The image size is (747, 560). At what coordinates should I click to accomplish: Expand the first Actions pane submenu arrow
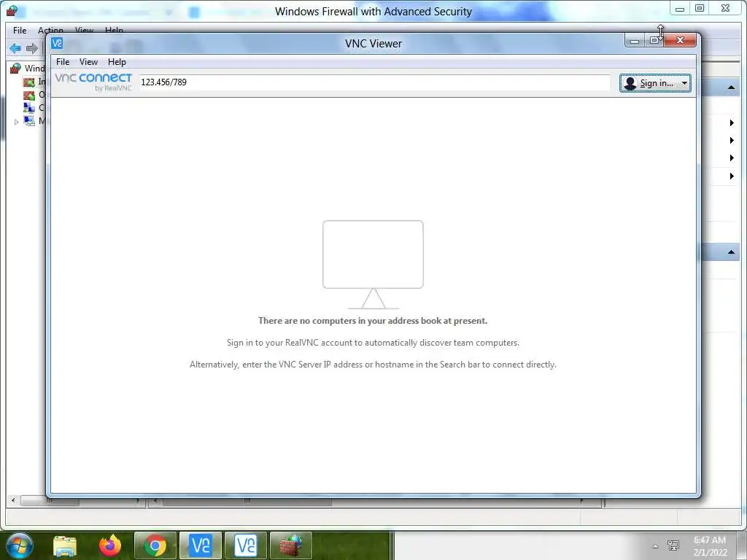(x=732, y=122)
